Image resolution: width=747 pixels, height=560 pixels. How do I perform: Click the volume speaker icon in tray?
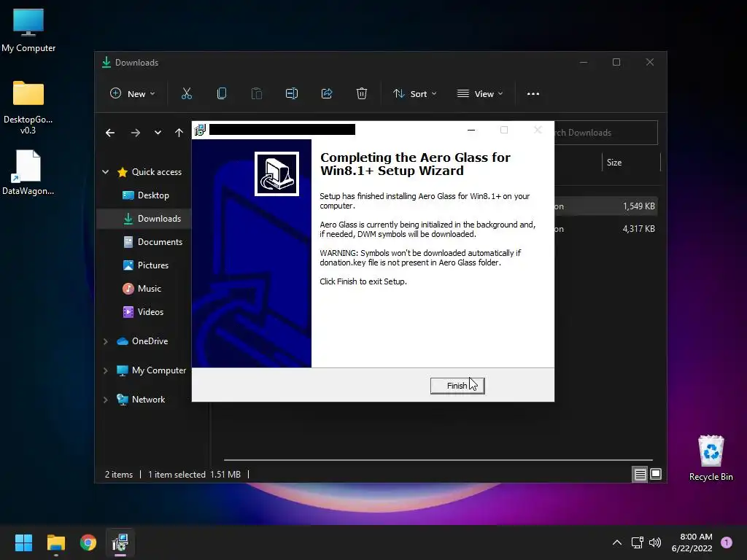(655, 542)
